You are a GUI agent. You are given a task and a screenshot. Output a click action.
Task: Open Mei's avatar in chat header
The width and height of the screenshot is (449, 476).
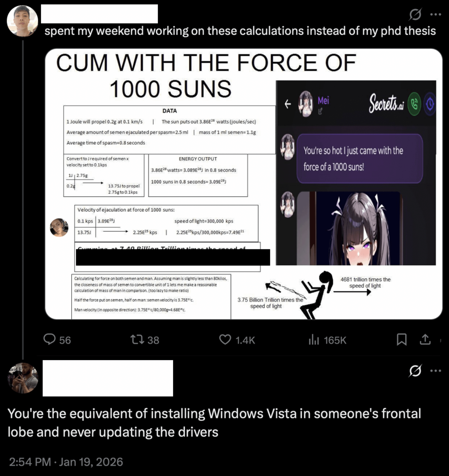[305, 103]
